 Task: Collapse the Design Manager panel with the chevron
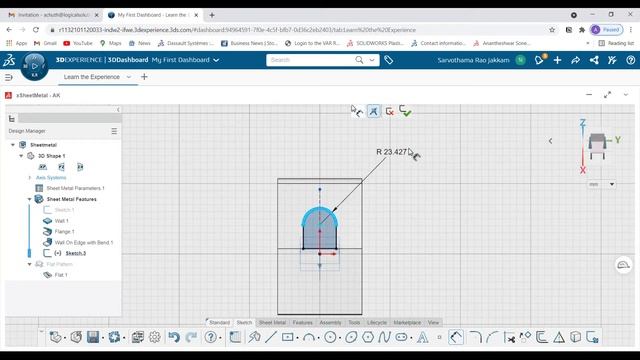point(118,109)
